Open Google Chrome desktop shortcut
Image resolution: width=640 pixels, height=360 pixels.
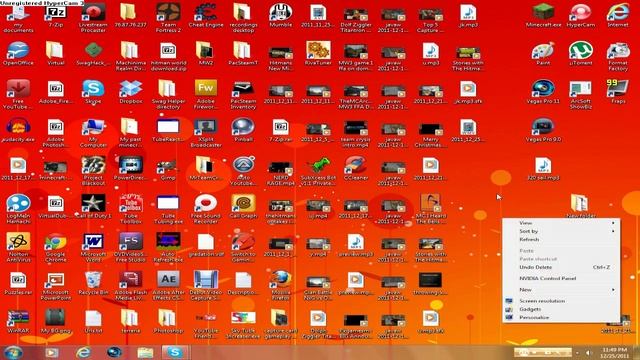pos(56,242)
